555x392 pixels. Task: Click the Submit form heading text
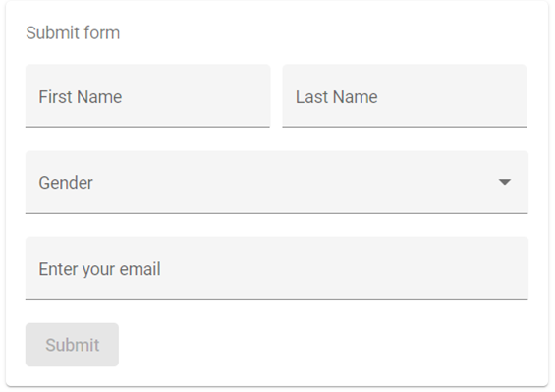pos(73,33)
